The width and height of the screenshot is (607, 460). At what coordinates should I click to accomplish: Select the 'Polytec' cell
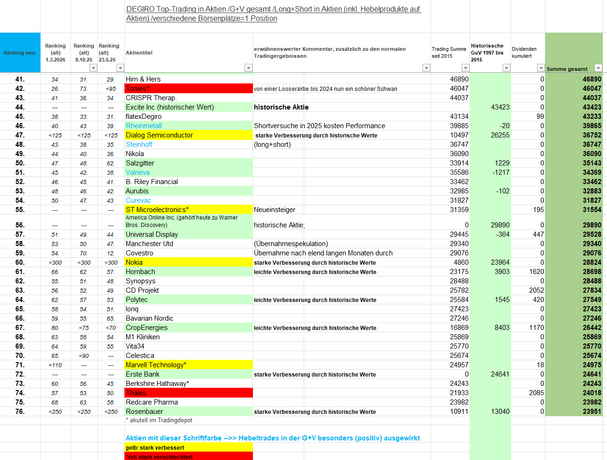click(189, 299)
